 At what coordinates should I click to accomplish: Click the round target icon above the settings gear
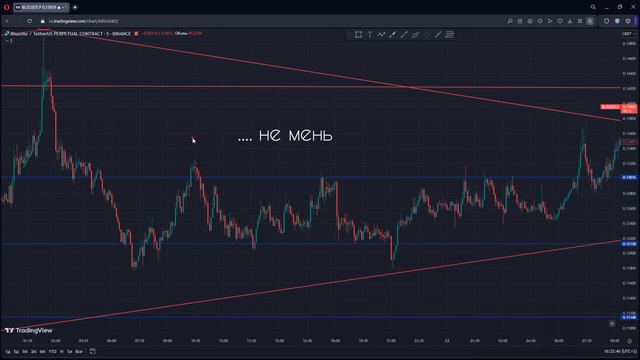pyautogui.click(x=612, y=323)
